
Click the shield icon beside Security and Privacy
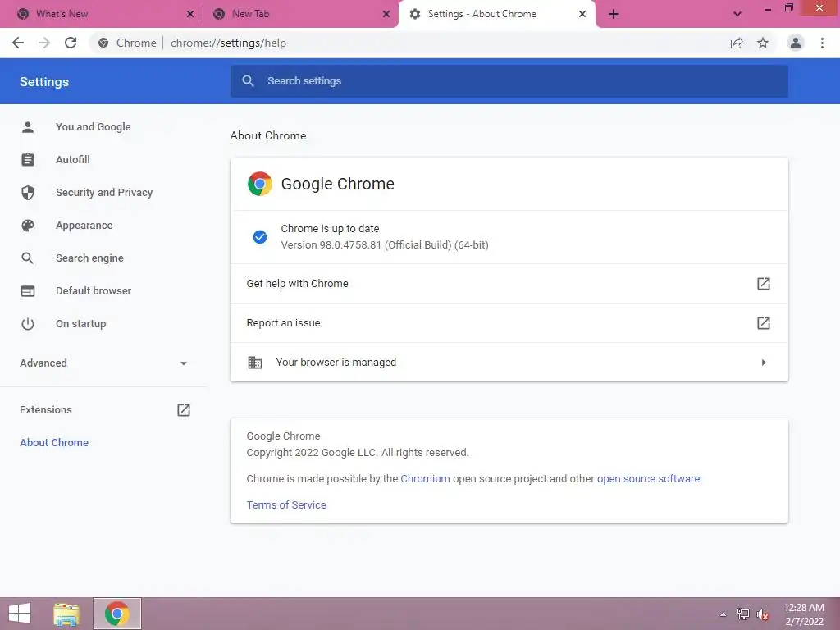(28, 192)
